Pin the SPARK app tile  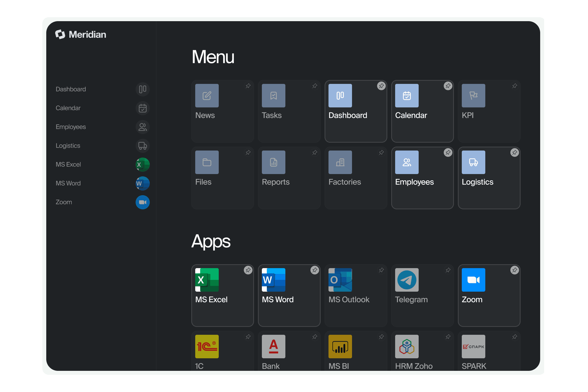point(515,337)
